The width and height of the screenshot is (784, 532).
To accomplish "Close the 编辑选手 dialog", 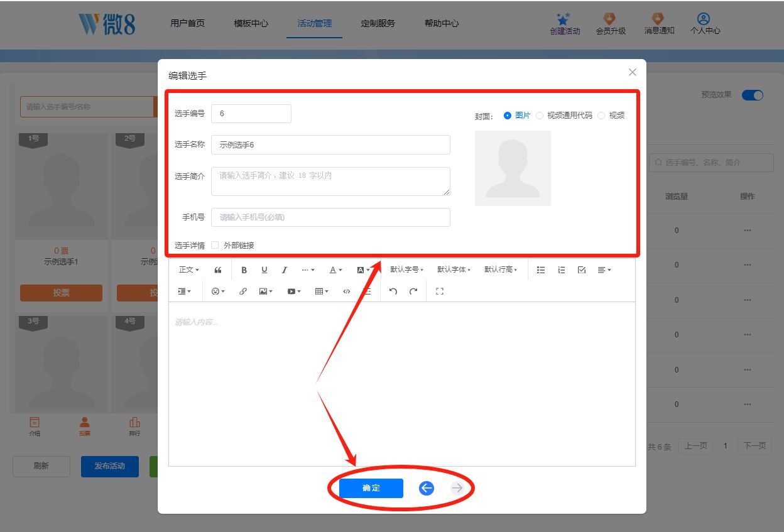I will (x=632, y=72).
